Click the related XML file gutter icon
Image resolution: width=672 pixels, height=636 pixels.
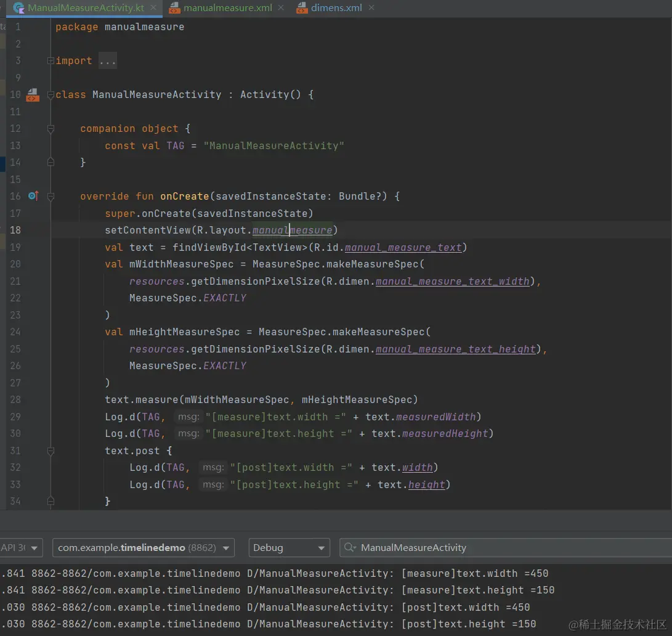click(32, 95)
